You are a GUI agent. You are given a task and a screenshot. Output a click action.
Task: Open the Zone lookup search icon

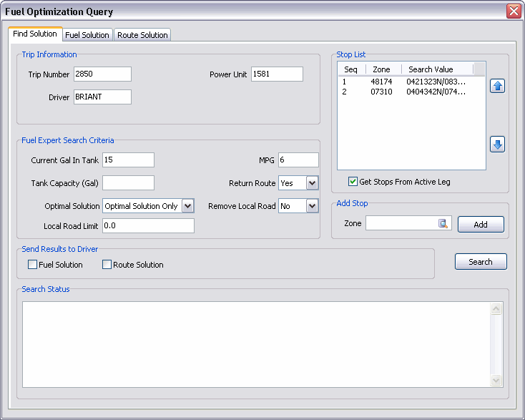pyautogui.click(x=443, y=224)
